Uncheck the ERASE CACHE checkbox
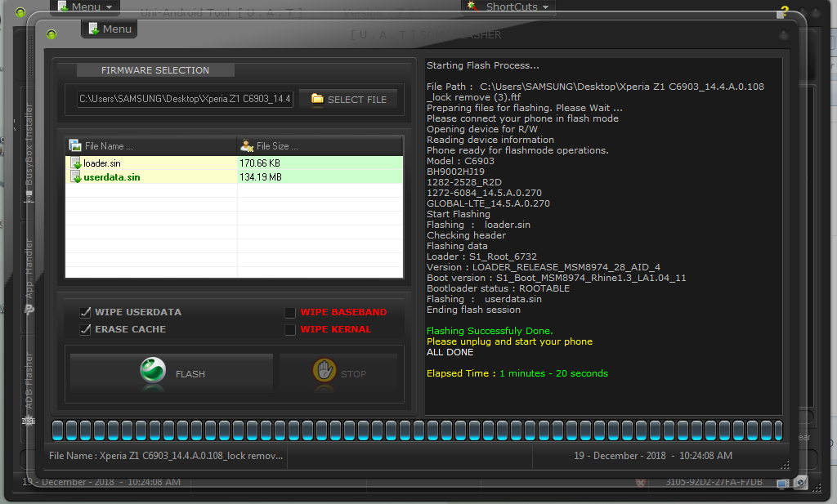Viewport: 837px width, 504px height. (85, 329)
